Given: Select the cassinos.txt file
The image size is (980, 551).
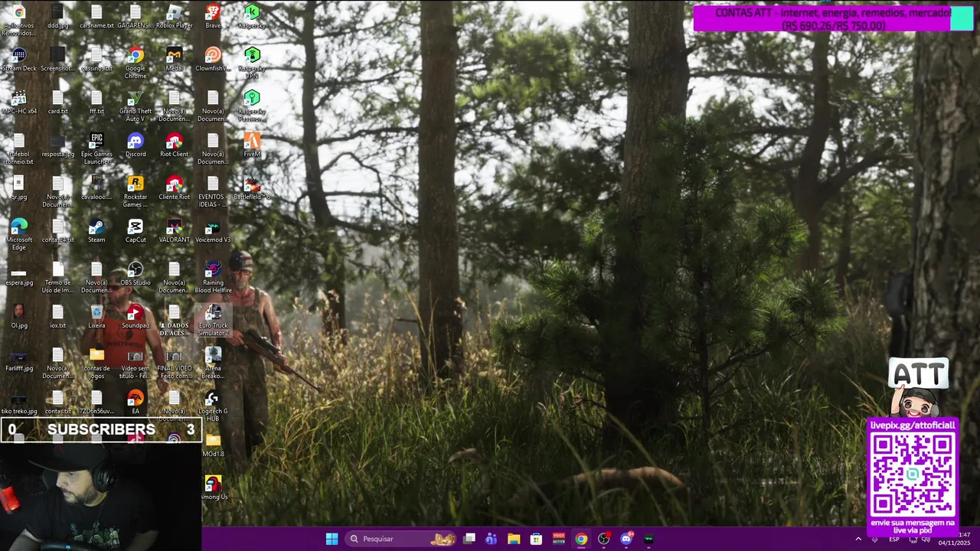Looking at the screenshot, I should pyautogui.click(x=96, y=60).
